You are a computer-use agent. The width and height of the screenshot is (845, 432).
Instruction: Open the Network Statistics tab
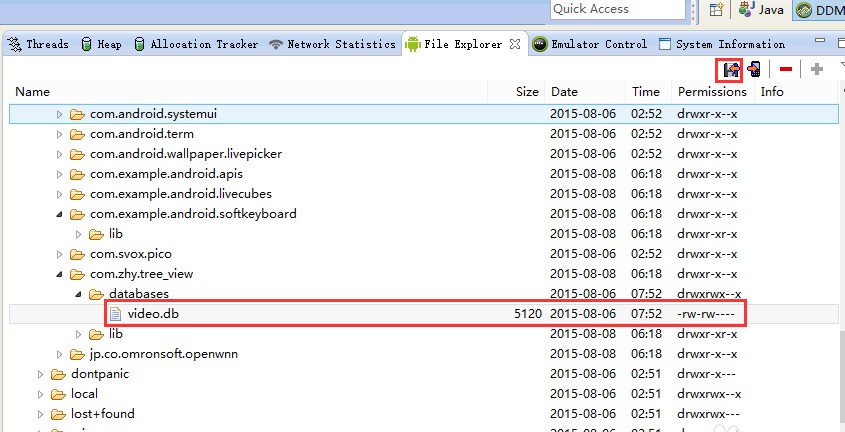point(333,44)
